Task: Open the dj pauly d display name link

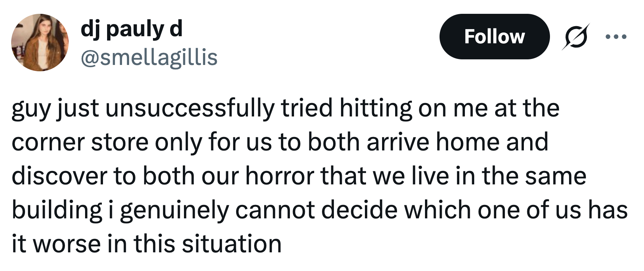Action: click(132, 29)
